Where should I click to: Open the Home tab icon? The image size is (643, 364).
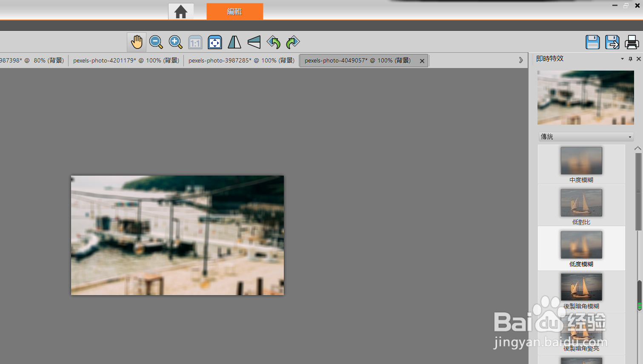point(181,11)
